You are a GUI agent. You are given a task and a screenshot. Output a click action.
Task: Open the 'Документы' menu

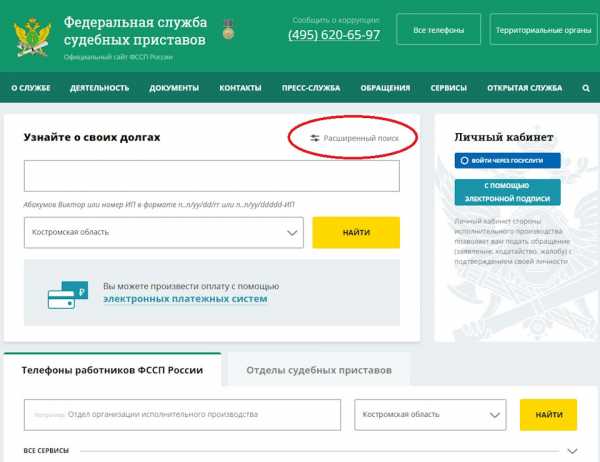pos(174,88)
